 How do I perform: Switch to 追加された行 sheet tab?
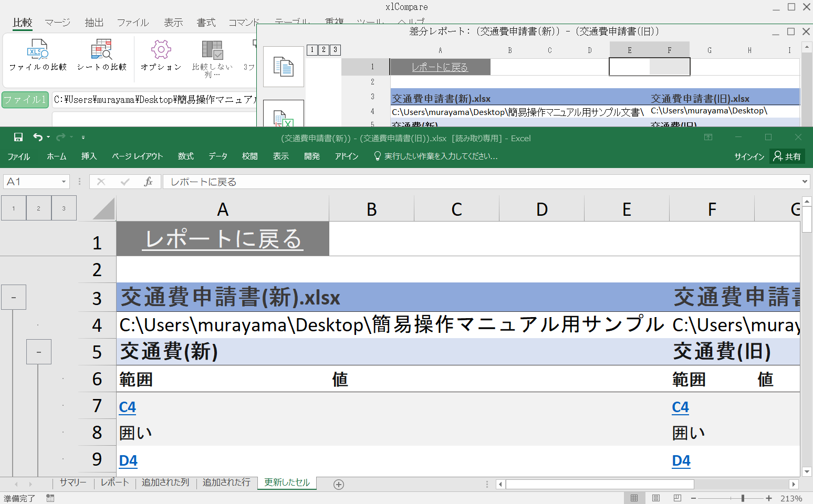coord(226,482)
